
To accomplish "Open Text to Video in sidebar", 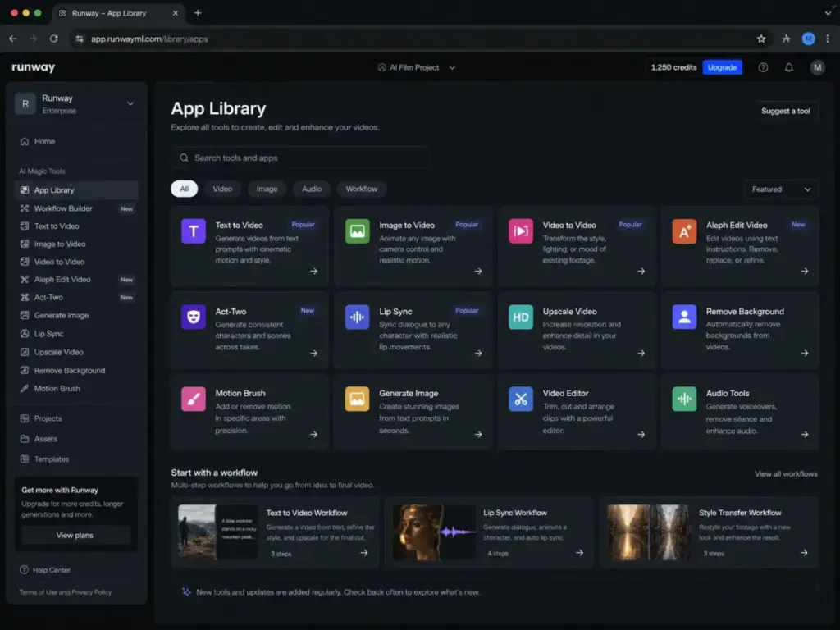I will pyautogui.click(x=76, y=226).
